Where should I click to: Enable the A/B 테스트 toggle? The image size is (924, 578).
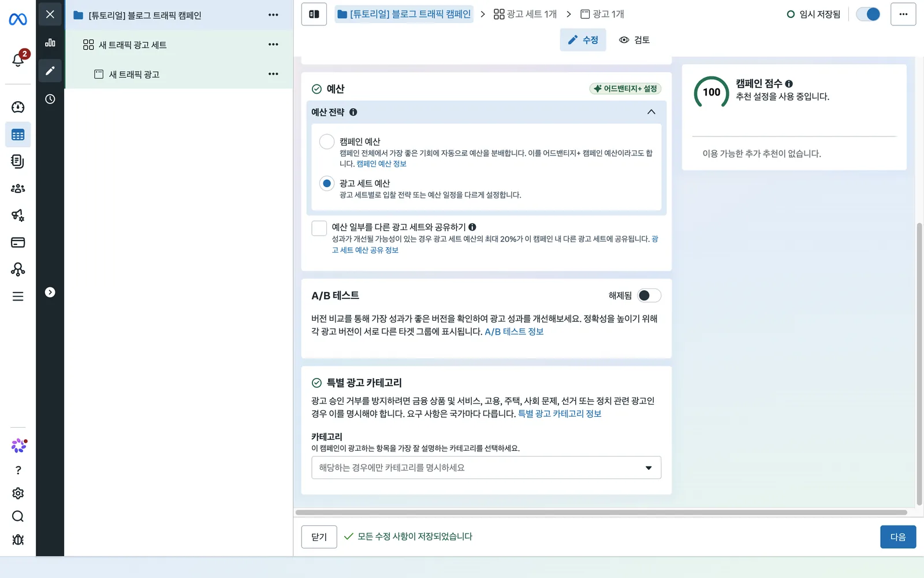[649, 295]
